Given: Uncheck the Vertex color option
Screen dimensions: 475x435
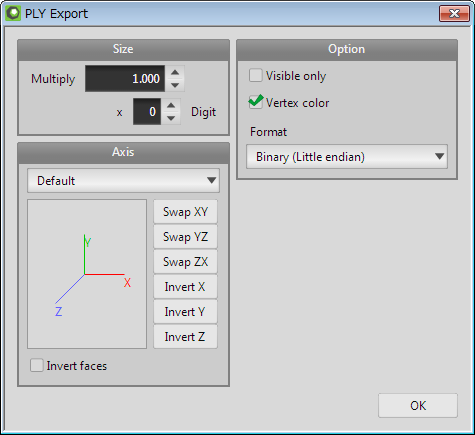Looking at the screenshot, I should tap(256, 102).
